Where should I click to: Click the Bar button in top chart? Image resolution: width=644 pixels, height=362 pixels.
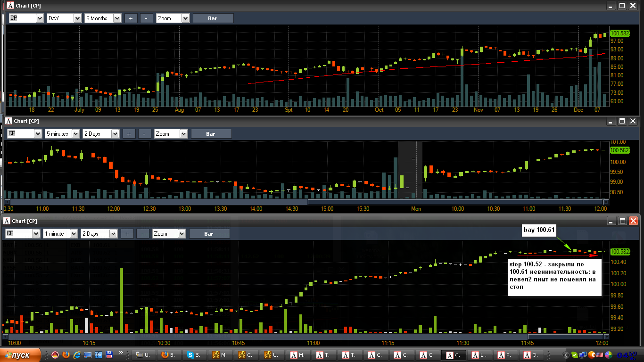click(213, 18)
